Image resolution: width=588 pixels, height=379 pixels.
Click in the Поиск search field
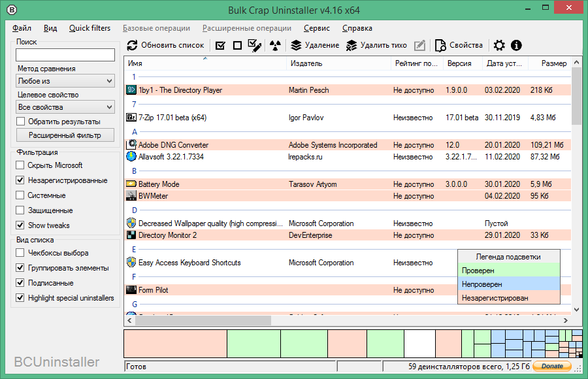click(65, 55)
